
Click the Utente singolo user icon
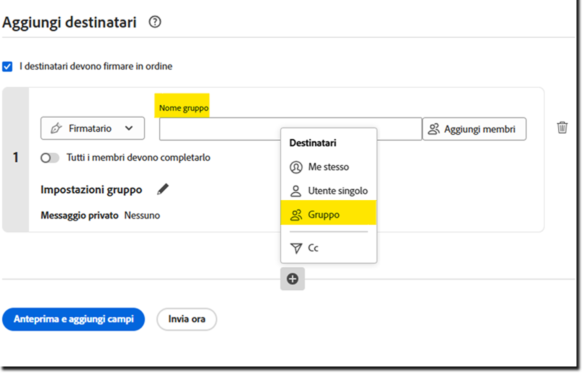296,191
